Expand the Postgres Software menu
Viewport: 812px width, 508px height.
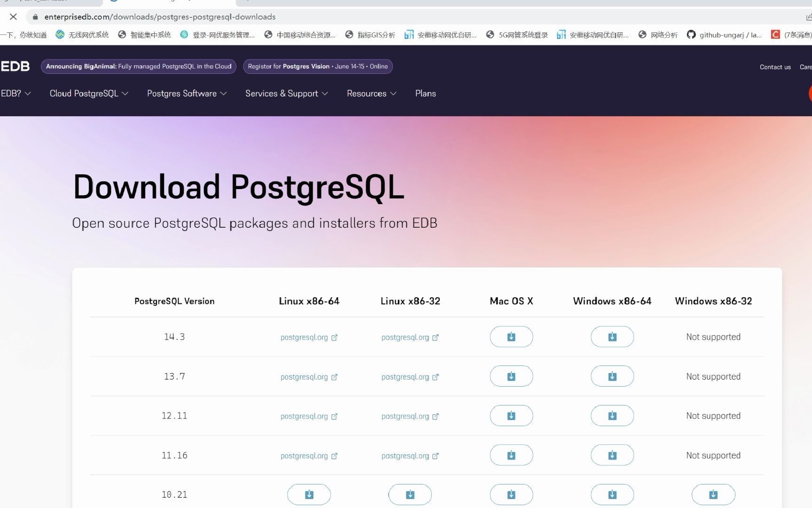187,94
